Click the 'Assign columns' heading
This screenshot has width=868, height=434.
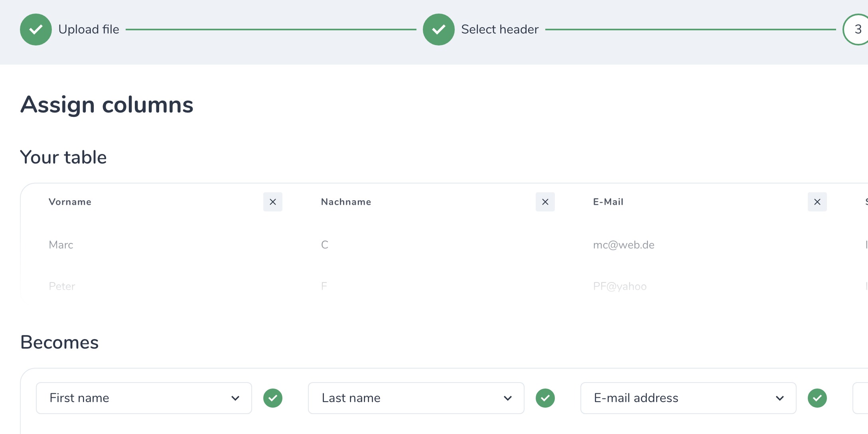point(107,105)
